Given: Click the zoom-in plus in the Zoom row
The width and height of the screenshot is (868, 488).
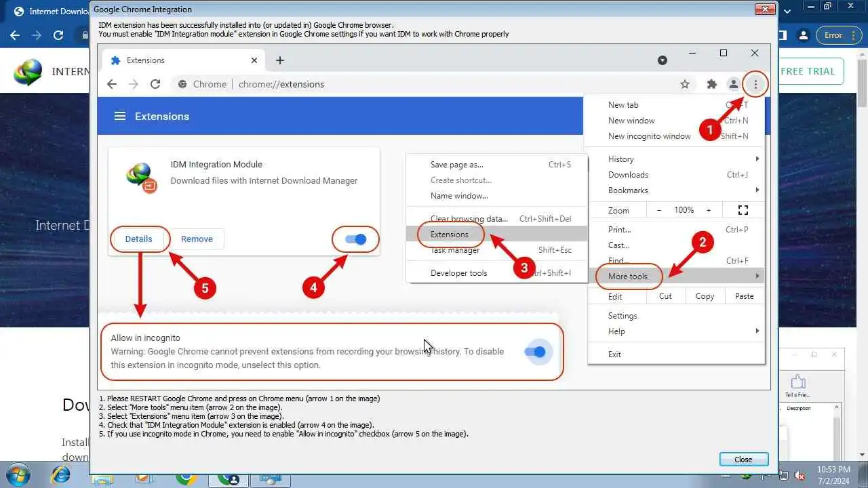Looking at the screenshot, I should (x=709, y=210).
